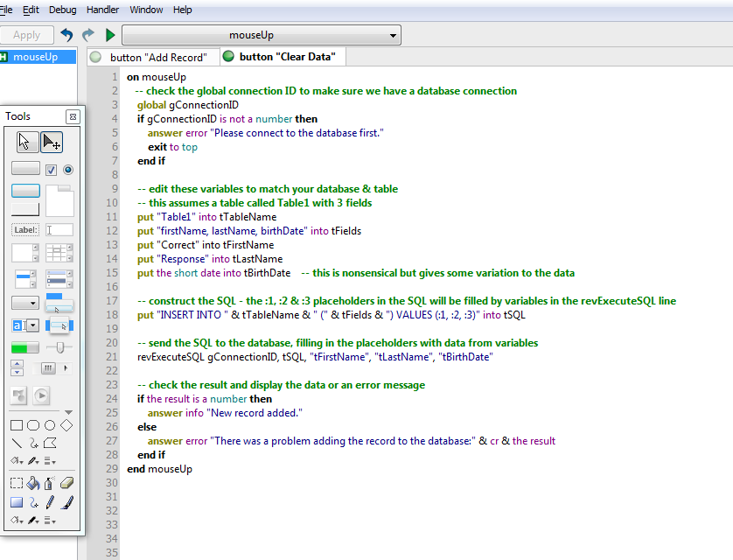Select the Edit pointer tool
Image resolution: width=733 pixels, height=560 pixels.
click(x=52, y=142)
